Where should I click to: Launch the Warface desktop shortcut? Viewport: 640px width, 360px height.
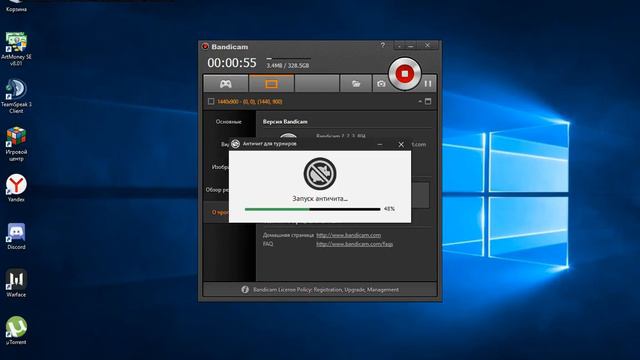[x=16, y=283]
